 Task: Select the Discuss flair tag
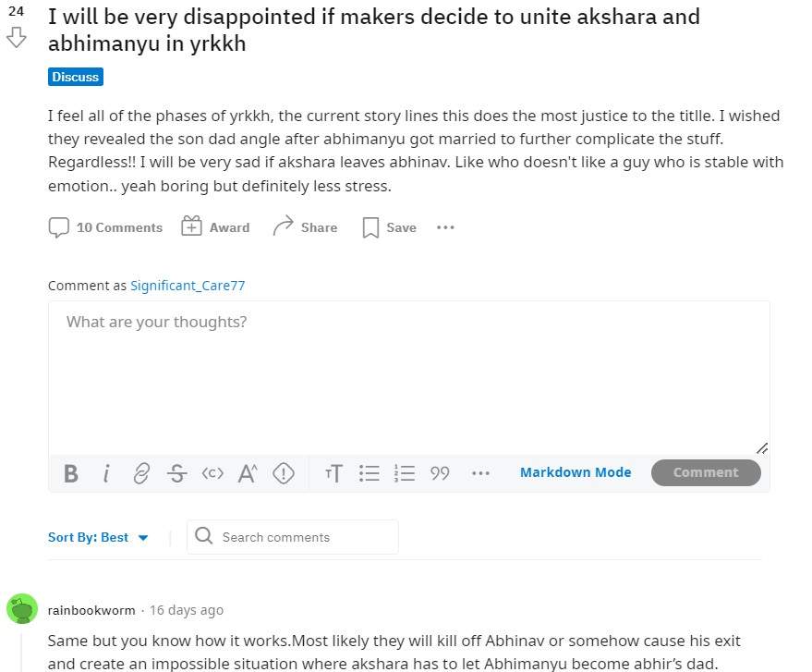75,77
